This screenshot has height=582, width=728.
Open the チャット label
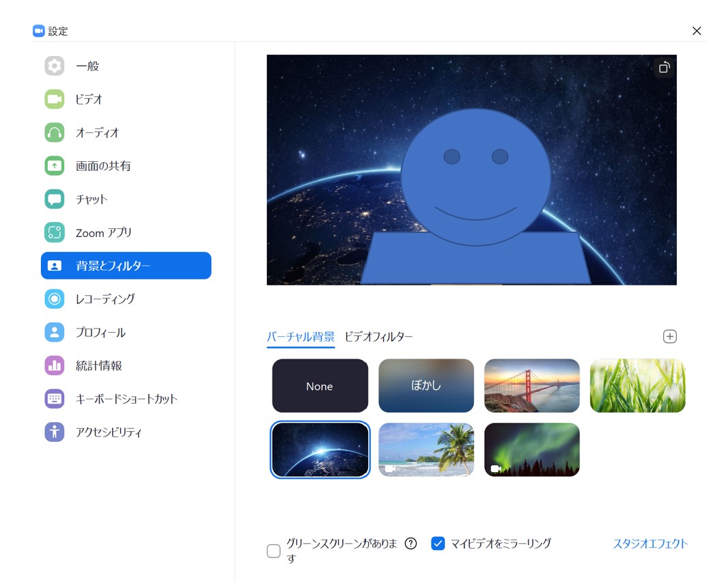coord(92,199)
